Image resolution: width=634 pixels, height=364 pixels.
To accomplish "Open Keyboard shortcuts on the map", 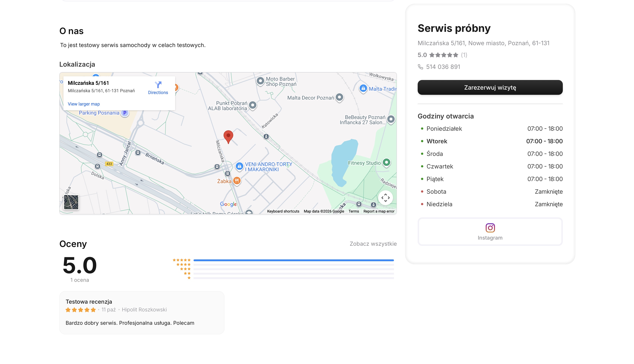I will [x=283, y=211].
